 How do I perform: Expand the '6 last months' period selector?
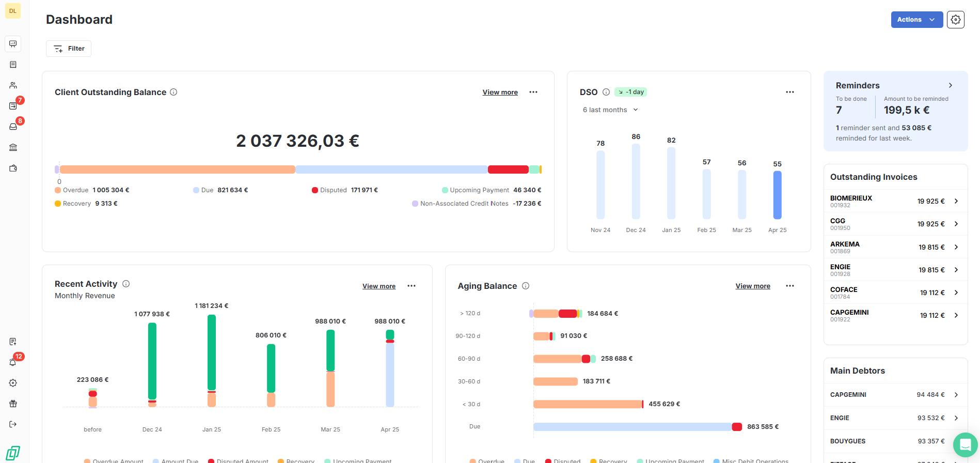pyautogui.click(x=610, y=110)
